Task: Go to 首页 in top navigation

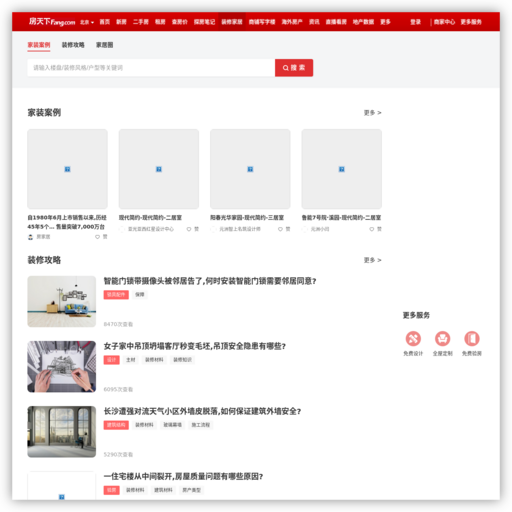Action: (105, 22)
